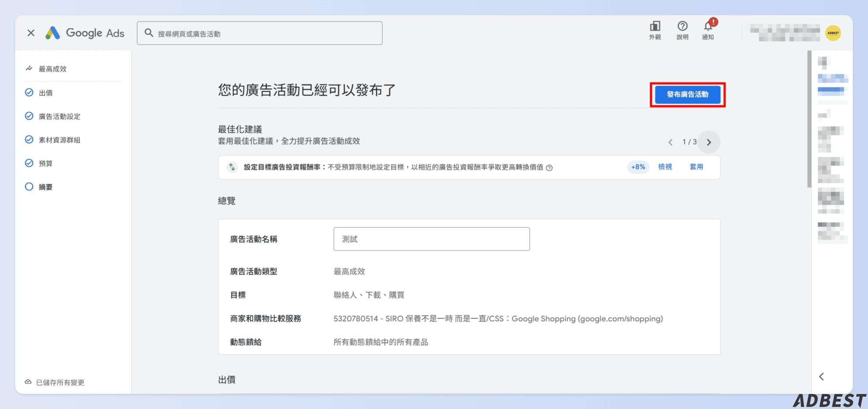Image resolution: width=868 pixels, height=409 pixels.
Task: Click the 出價 section heading near the bottom
Action: [x=227, y=380]
